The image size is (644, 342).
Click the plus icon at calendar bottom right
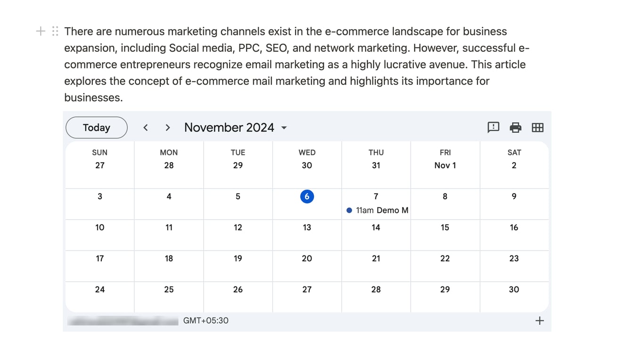539,320
